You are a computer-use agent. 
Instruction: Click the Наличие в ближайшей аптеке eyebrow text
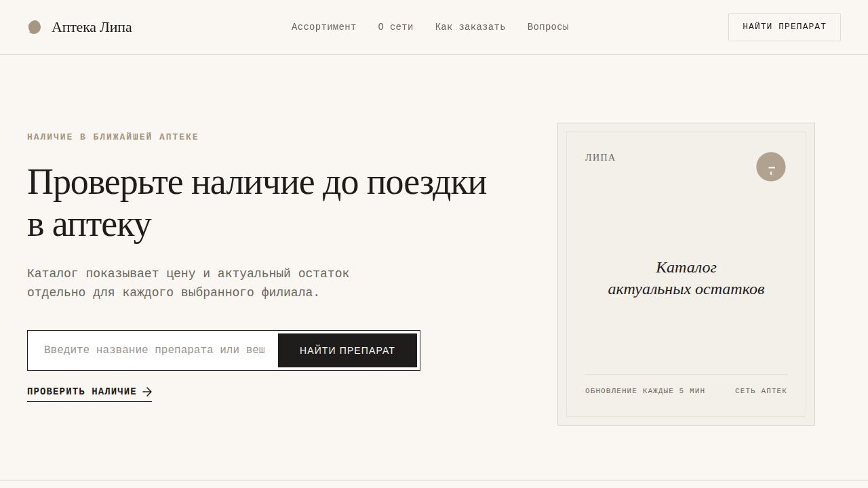click(113, 137)
